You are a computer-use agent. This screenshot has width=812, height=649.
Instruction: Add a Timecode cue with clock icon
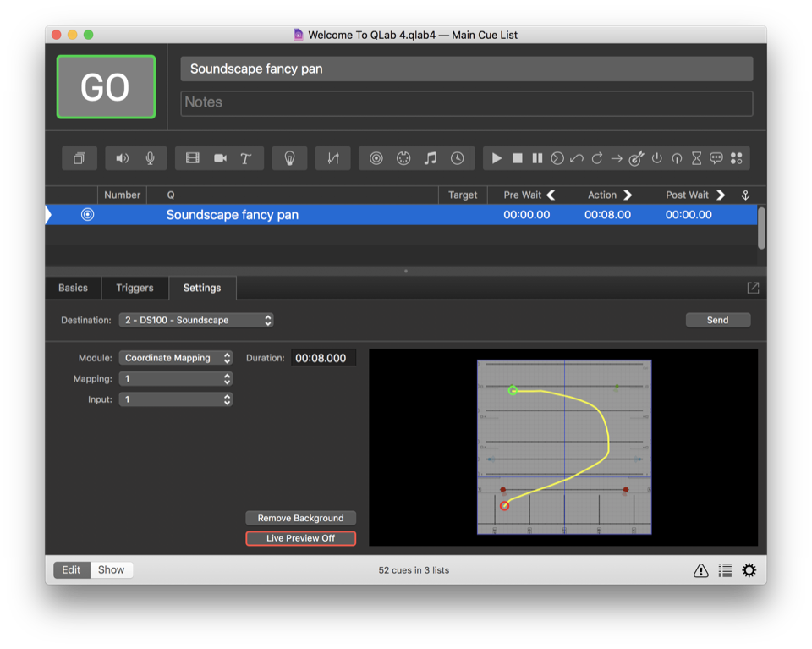tap(457, 158)
